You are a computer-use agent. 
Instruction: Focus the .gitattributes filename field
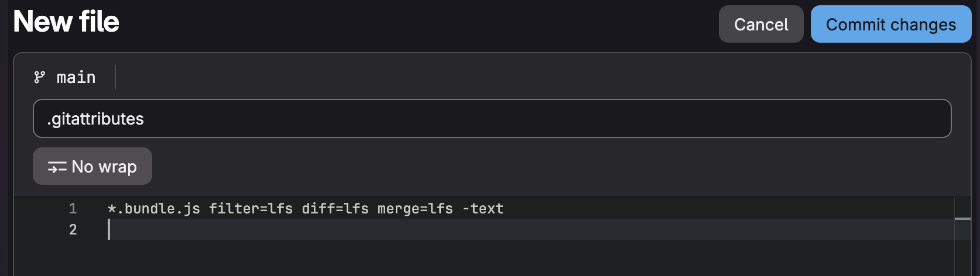tap(492, 119)
